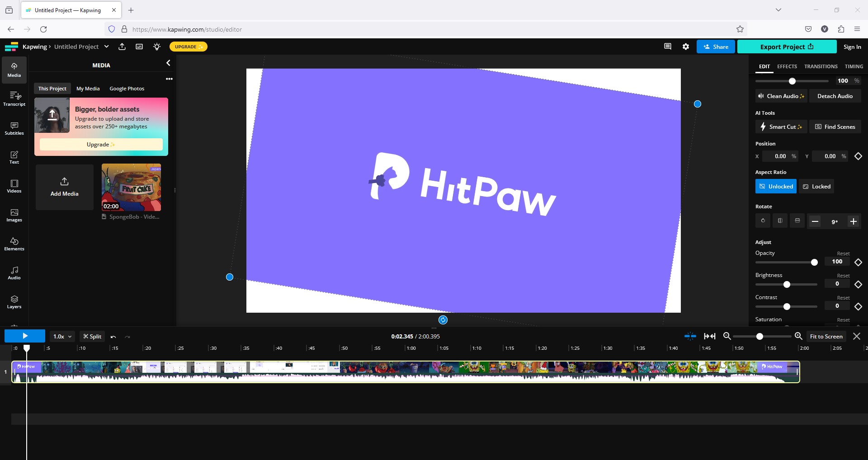
Task: Open the Audio panel
Action: [x=14, y=272]
